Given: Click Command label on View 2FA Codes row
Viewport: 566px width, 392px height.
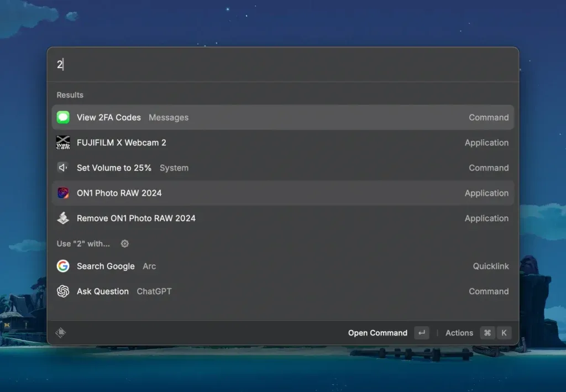Looking at the screenshot, I should [489, 117].
